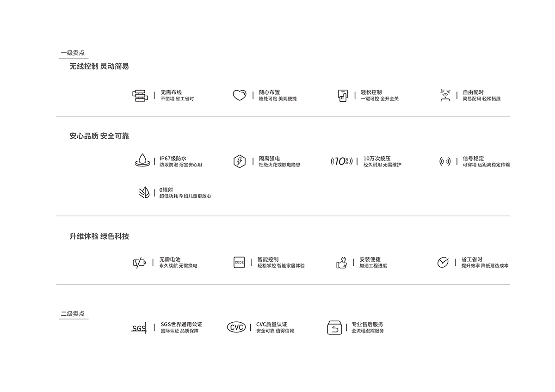Click the CODE box icon for 智能控制

(239, 262)
